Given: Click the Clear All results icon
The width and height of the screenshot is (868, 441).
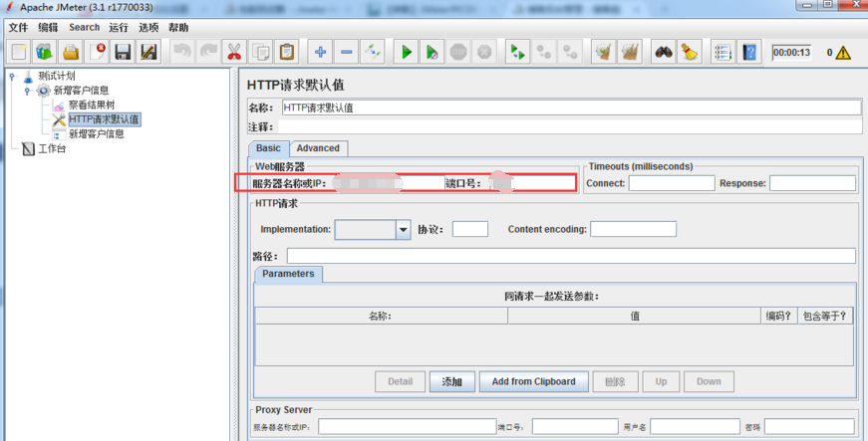Looking at the screenshot, I should coord(628,53).
